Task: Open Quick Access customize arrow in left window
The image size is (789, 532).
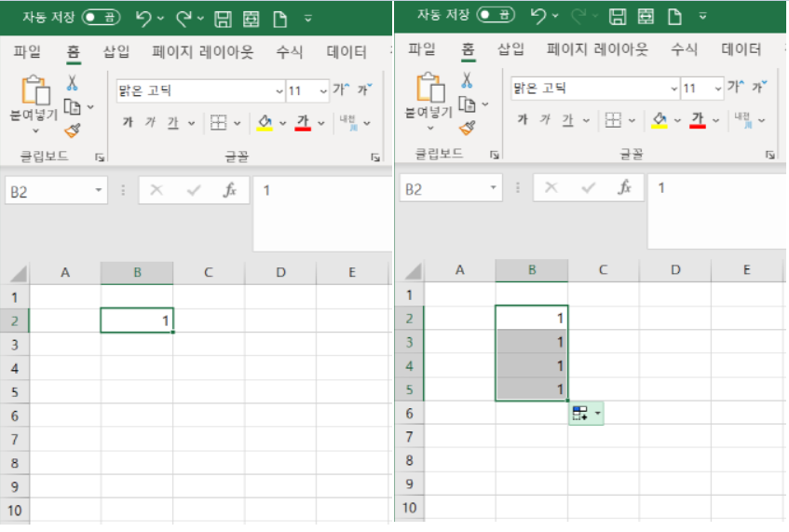Action: pyautogui.click(x=308, y=20)
